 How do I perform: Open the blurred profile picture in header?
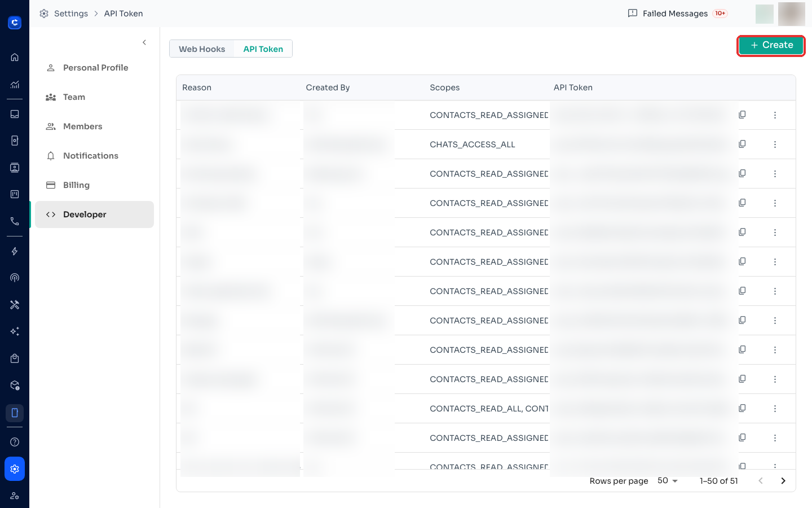click(792, 14)
